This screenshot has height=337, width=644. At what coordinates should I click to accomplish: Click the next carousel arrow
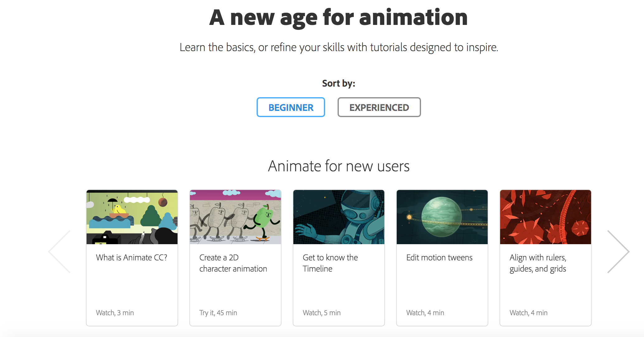(618, 252)
